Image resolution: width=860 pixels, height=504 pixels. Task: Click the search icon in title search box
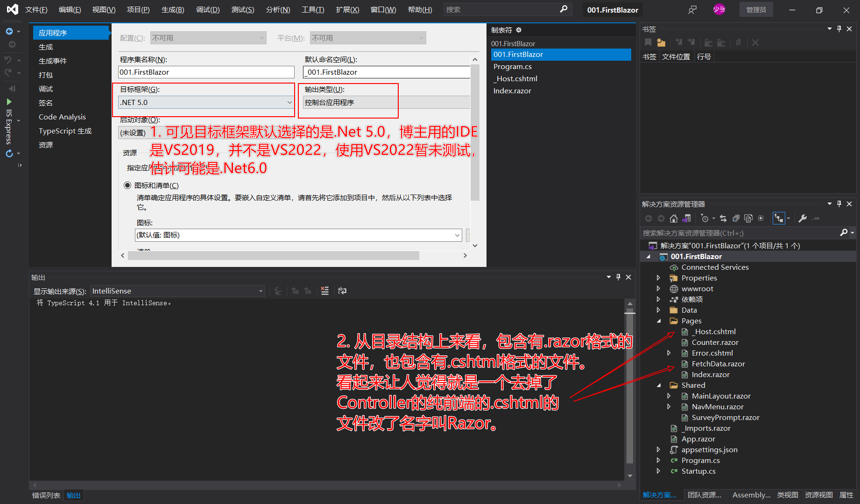(564, 9)
